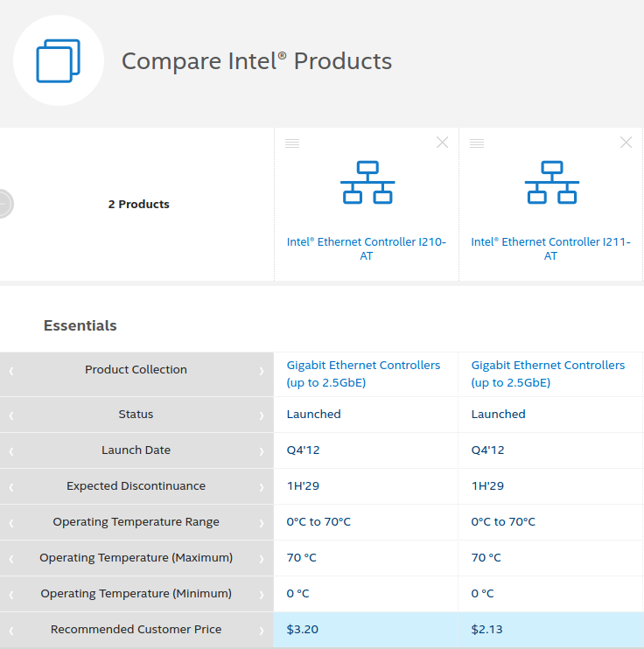This screenshot has width=644, height=649.
Task: Remove the I211-AT product from comparison
Action: click(626, 143)
